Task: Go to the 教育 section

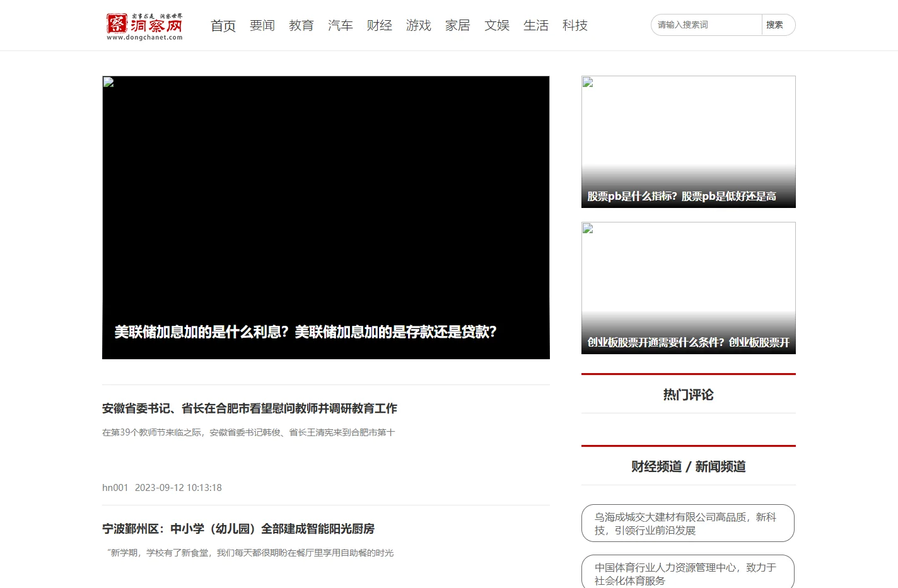Action: coord(301,26)
